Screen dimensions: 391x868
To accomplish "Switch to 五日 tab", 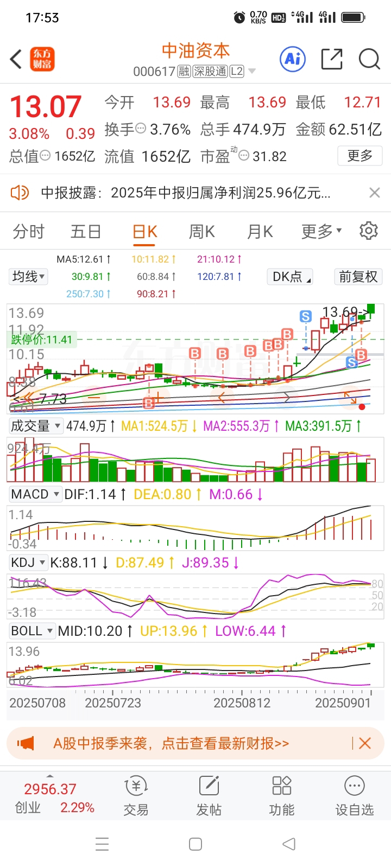I will click(x=86, y=232).
